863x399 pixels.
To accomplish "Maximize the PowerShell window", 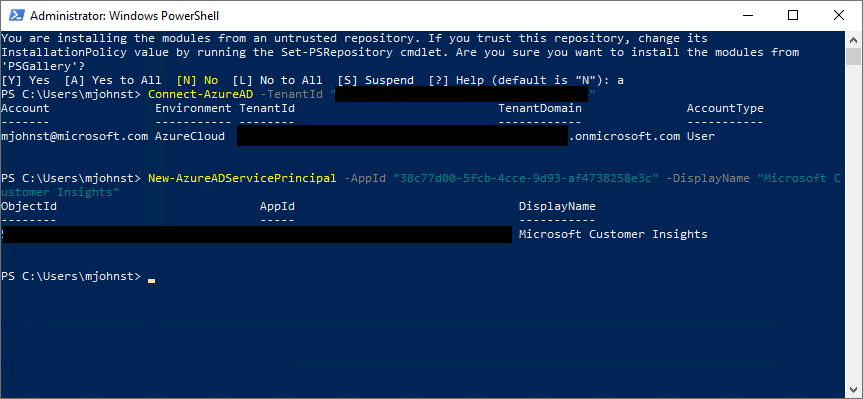I will click(793, 15).
